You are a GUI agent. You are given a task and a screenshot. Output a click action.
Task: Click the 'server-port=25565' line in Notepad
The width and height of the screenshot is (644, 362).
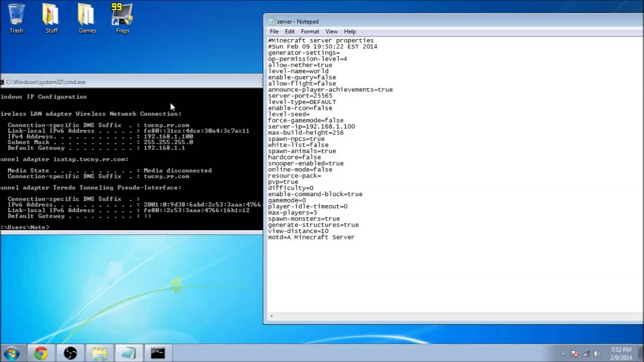click(x=300, y=96)
